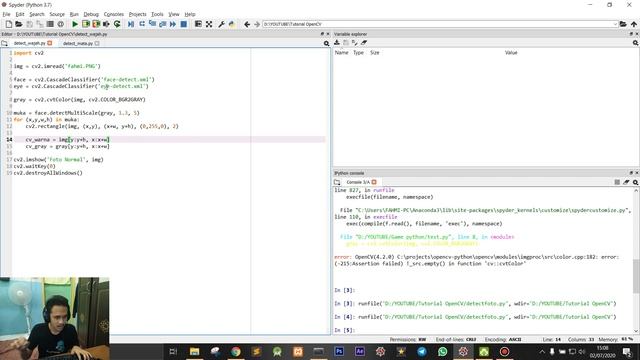The width and height of the screenshot is (640, 360).
Task: Open the File menu
Action: coord(7,14)
